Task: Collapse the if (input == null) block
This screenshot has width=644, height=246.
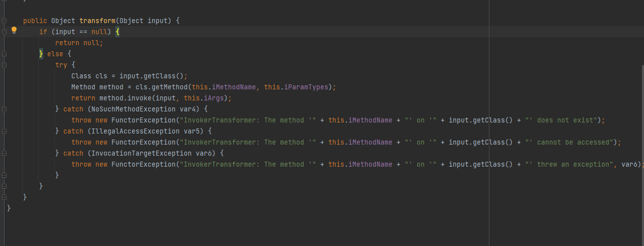Action: (x=4, y=32)
